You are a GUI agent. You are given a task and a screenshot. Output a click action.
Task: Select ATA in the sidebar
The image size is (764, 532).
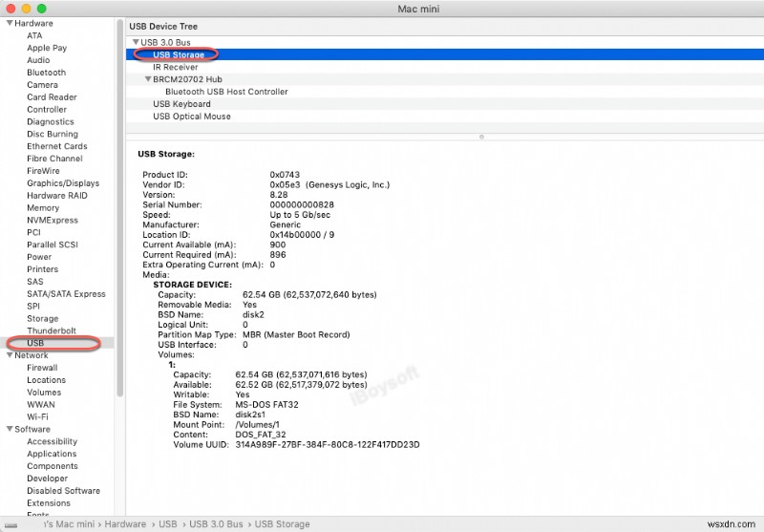point(34,35)
